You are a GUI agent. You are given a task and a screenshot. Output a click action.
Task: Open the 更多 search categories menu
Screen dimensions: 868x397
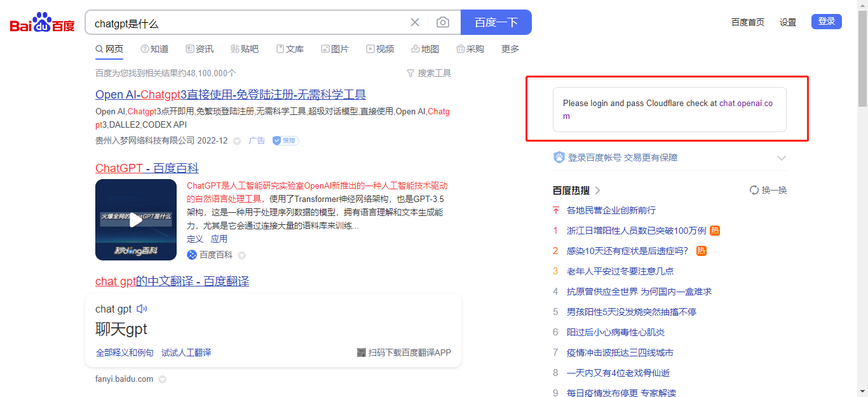point(510,49)
